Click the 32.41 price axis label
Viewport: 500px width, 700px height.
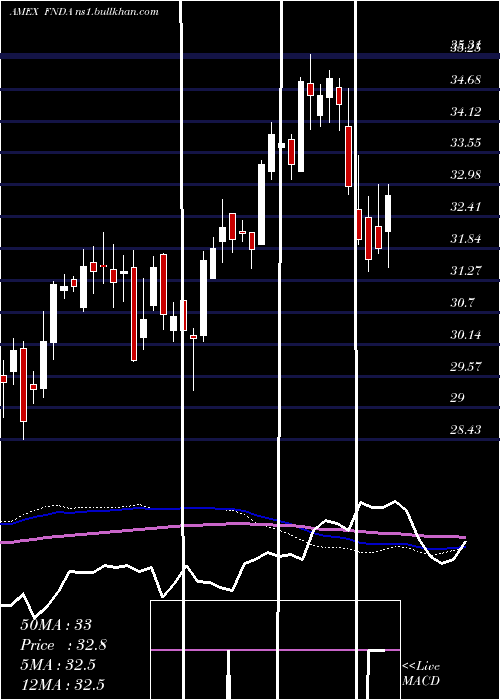pos(466,207)
